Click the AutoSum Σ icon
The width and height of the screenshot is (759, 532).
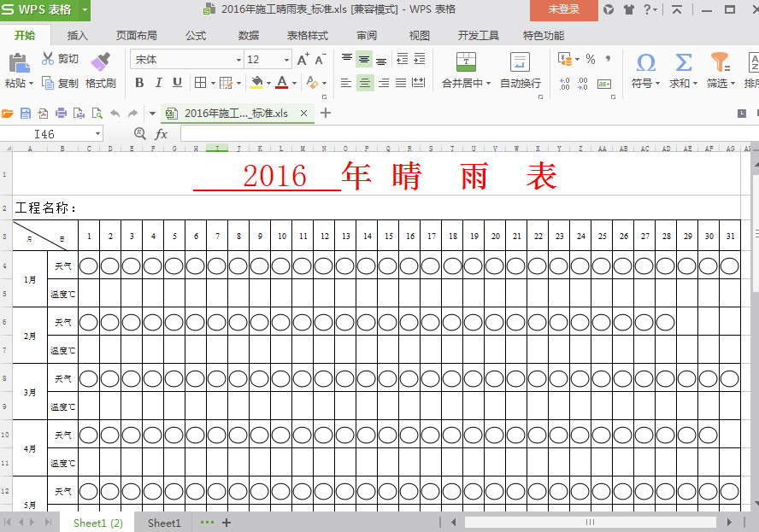click(x=682, y=62)
